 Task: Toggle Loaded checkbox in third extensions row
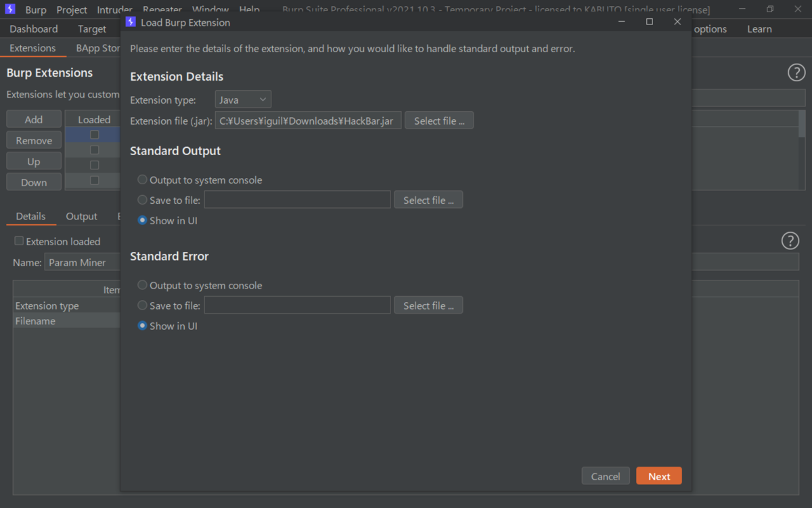[95, 165]
